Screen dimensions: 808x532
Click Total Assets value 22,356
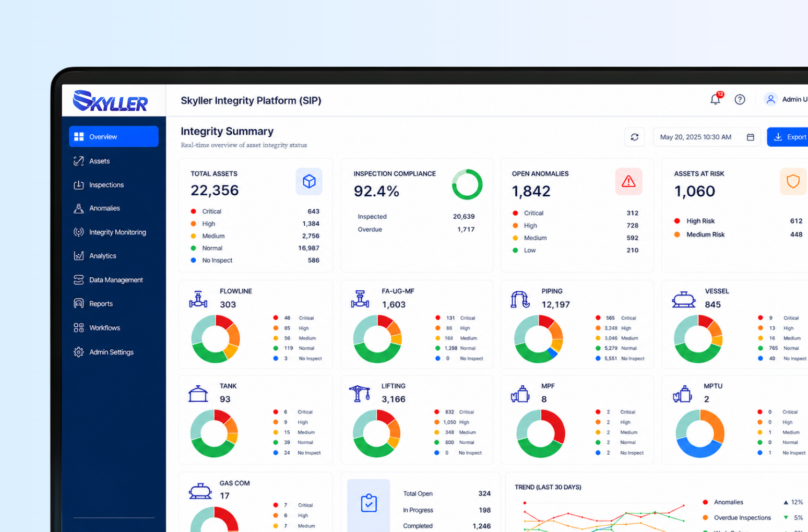click(x=215, y=191)
